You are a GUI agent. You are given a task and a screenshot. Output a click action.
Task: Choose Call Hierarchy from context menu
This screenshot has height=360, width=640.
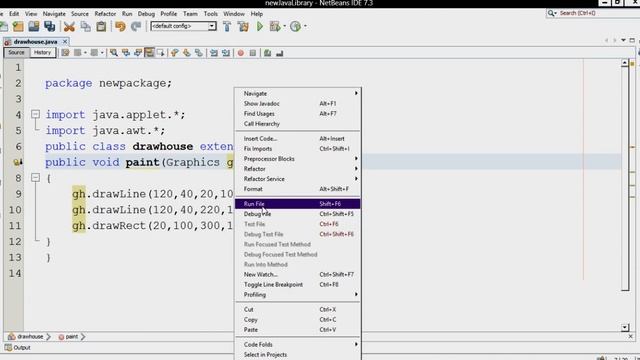(298, 124)
